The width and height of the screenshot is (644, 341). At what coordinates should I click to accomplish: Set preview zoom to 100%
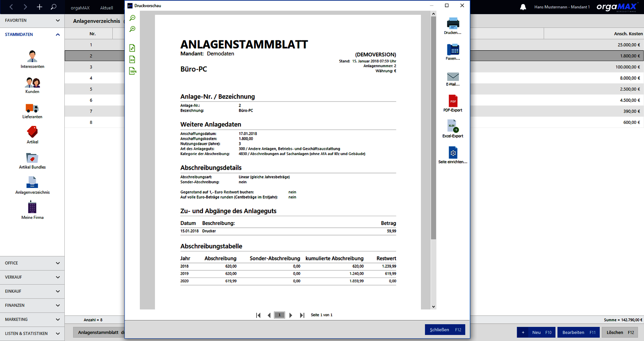coord(133,71)
